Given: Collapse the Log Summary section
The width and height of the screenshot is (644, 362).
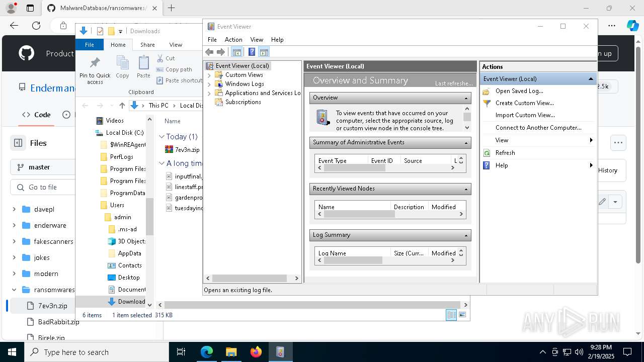Looking at the screenshot, I should [x=466, y=235].
